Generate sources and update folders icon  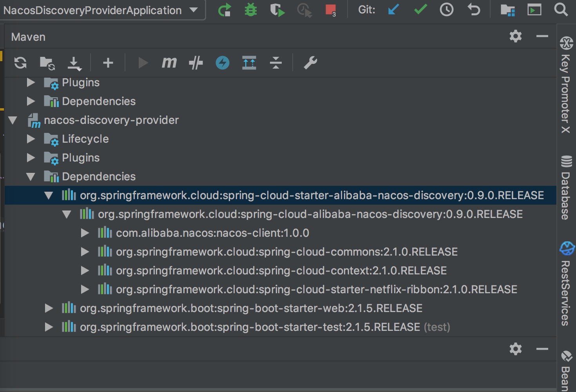47,63
